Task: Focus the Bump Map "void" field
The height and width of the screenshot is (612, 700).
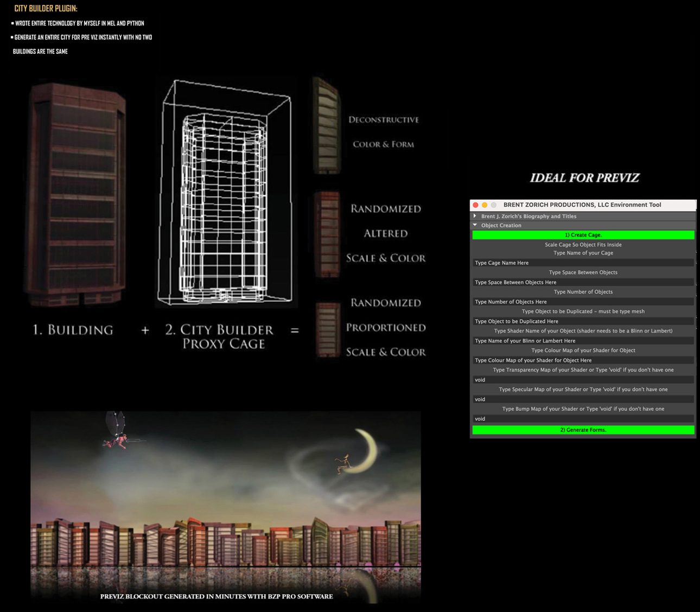Action: [583, 419]
